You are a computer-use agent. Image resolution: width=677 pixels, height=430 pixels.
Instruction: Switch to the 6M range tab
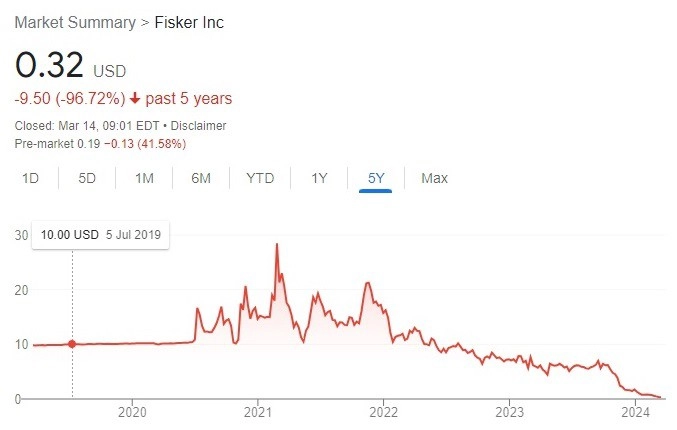click(201, 178)
